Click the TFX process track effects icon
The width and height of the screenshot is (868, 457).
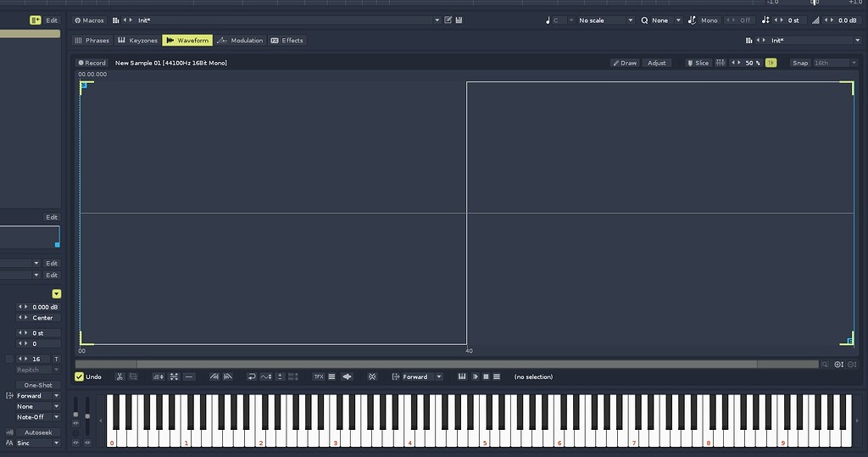pyautogui.click(x=319, y=376)
